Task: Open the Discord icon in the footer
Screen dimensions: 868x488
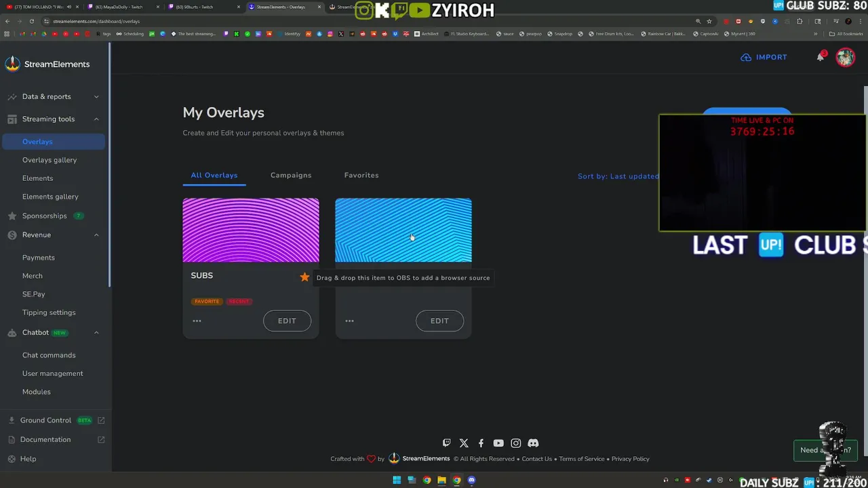Action: click(533, 443)
